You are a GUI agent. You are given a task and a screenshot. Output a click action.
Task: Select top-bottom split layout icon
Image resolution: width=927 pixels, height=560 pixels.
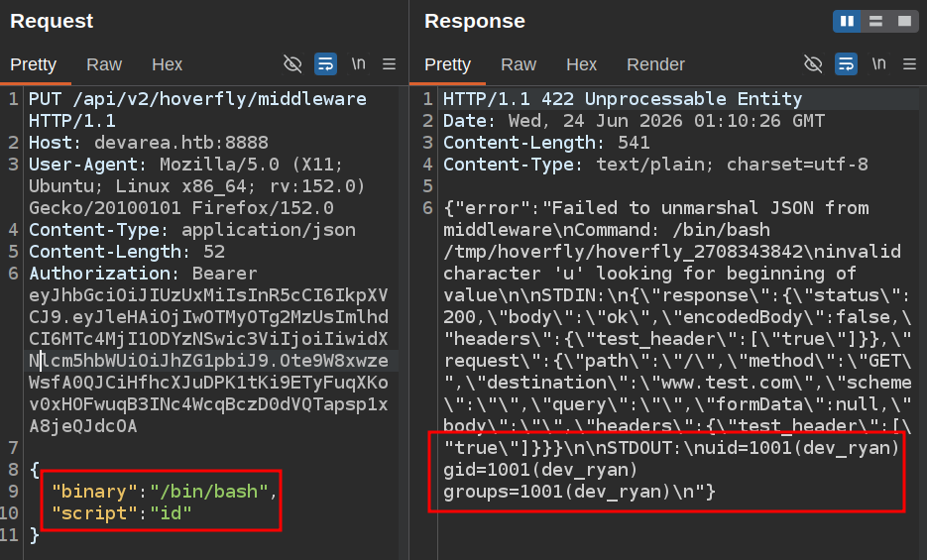point(875,21)
